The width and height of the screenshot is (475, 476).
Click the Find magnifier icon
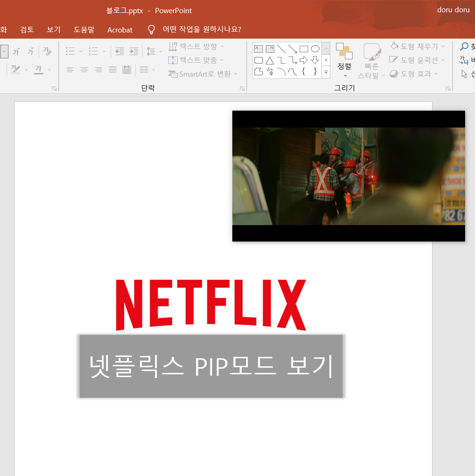click(464, 47)
